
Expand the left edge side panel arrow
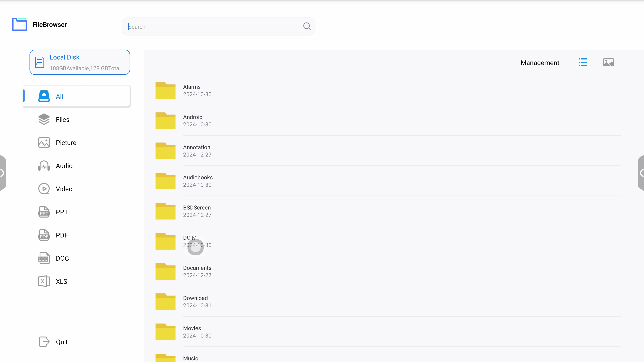[3, 173]
